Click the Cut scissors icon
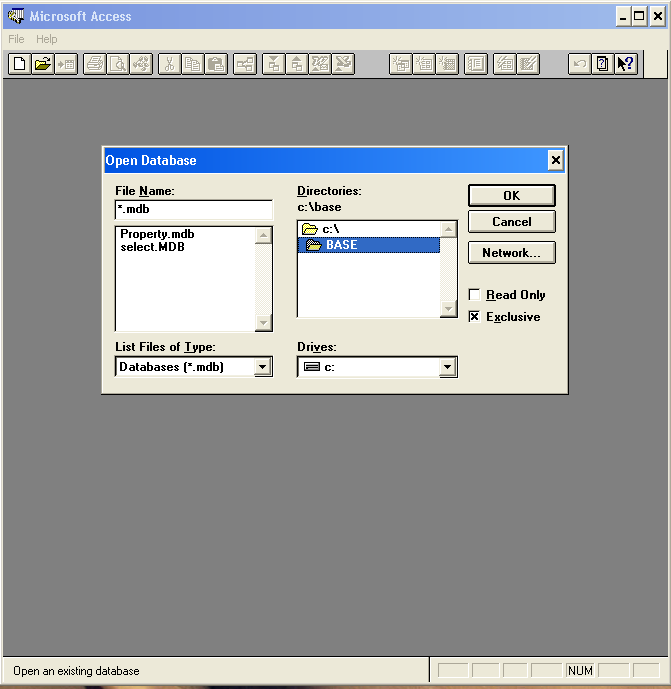 [x=170, y=64]
